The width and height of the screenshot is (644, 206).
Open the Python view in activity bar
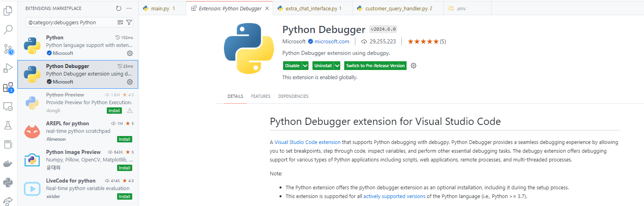point(8,182)
